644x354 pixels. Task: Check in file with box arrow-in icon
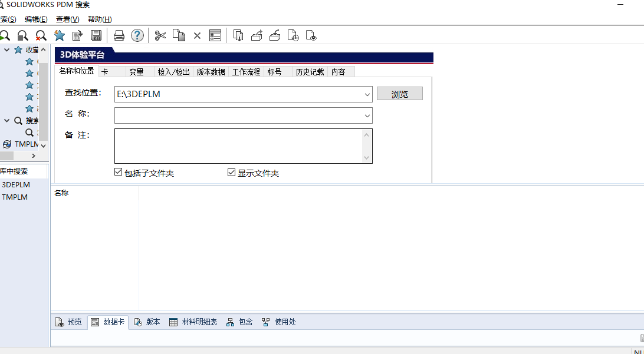tap(275, 36)
